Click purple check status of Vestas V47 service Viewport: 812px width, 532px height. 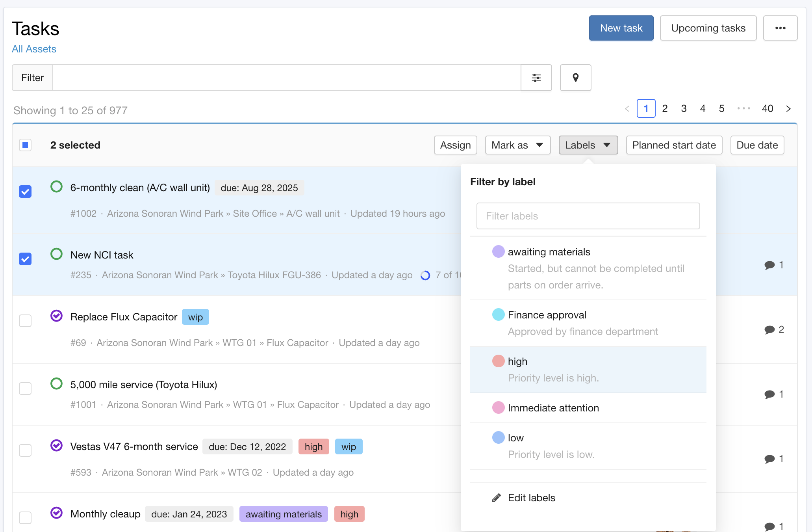[57, 445]
